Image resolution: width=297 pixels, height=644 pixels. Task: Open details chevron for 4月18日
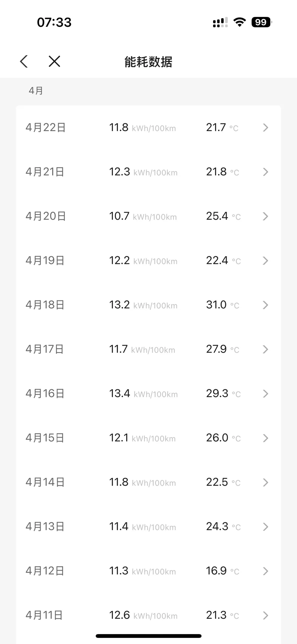coord(265,305)
